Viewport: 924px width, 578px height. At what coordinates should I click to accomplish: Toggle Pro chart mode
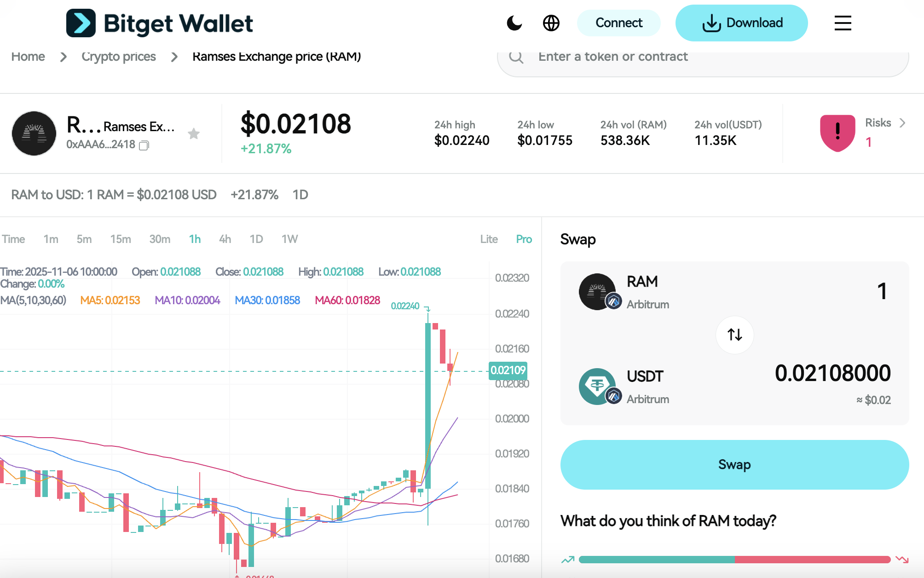coord(523,239)
